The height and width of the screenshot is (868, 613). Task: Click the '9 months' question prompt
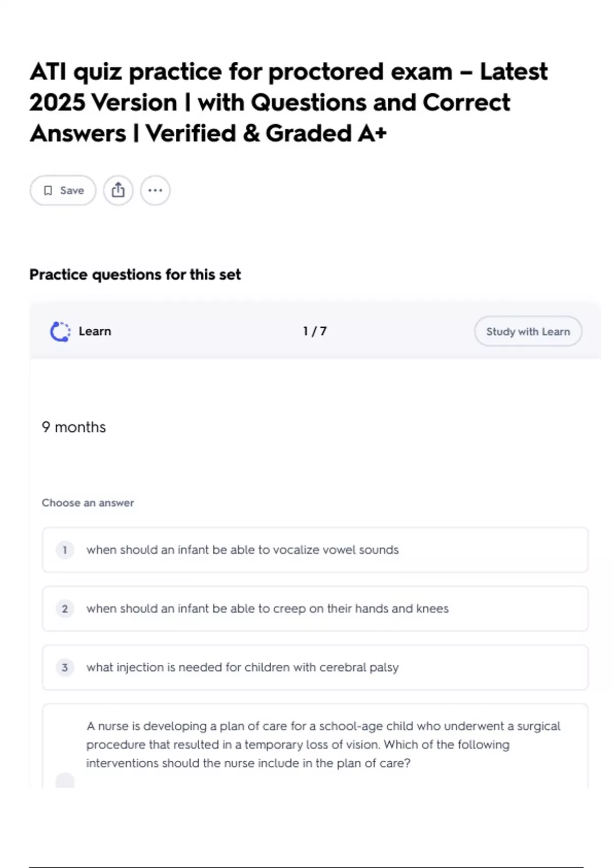coord(74,427)
